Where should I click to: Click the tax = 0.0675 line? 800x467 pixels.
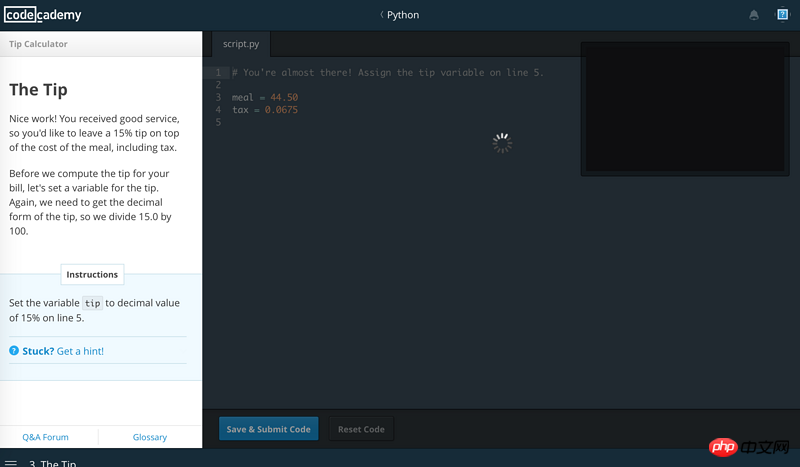265,110
